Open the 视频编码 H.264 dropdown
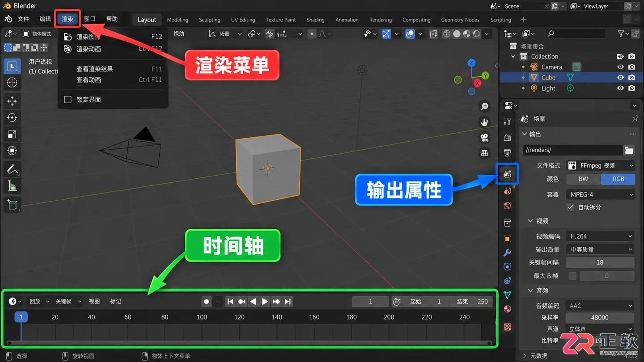Screen dimensions: 644x362 [x=601, y=236]
